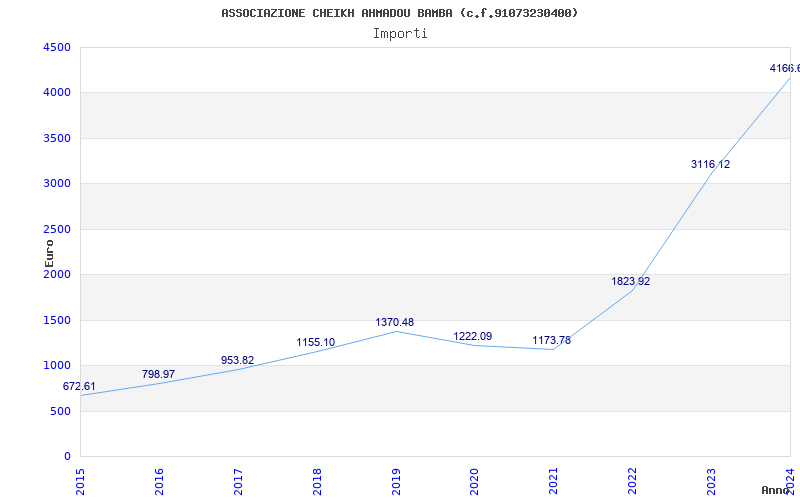Viewport: 800px width, 500px height.
Task: Click the y-axis value 4000
Action: pyautogui.click(x=57, y=93)
